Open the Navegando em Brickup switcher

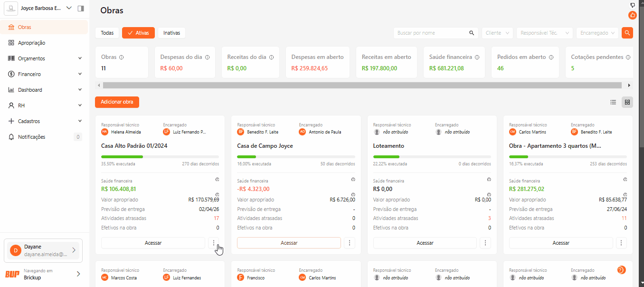43,274
